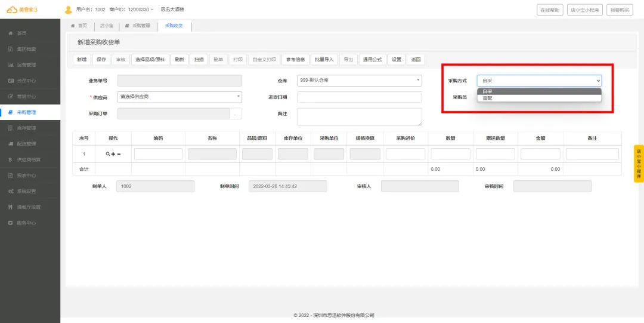Go to 首页 in the sidebar
The width and height of the screenshot is (644, 323).
(x=21, y=33)
